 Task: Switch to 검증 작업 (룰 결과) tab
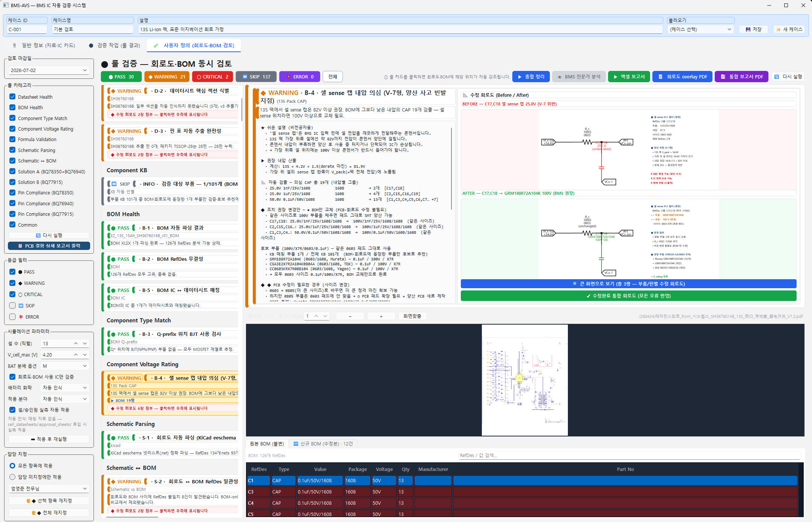click(x=115, y=45)
